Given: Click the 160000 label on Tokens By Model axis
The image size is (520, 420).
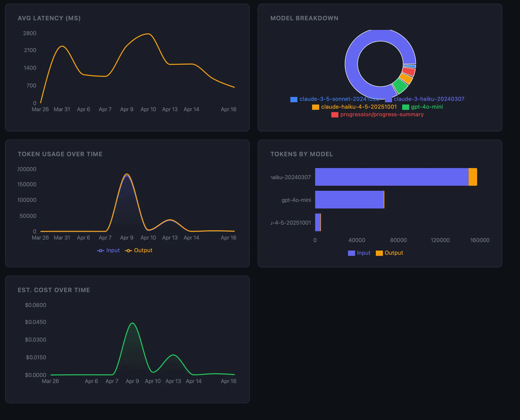Looking at the screenshot, I should coord(480,240).
